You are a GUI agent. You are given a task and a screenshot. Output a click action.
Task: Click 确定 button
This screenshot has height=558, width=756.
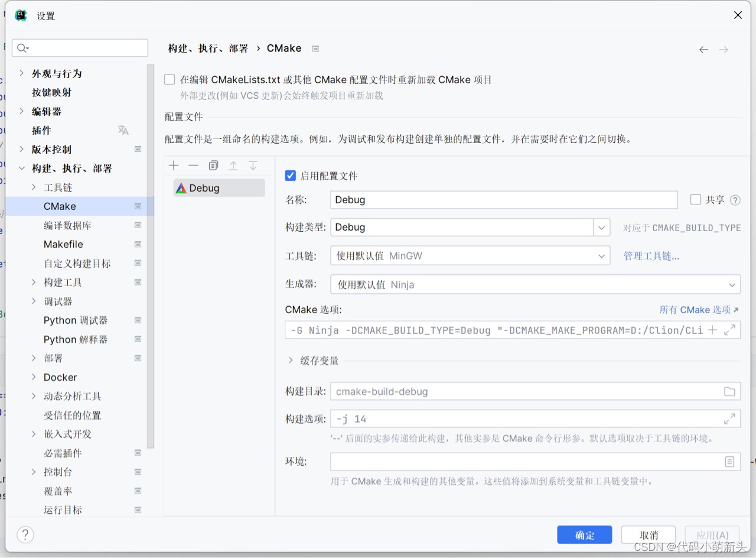[585, 535]
